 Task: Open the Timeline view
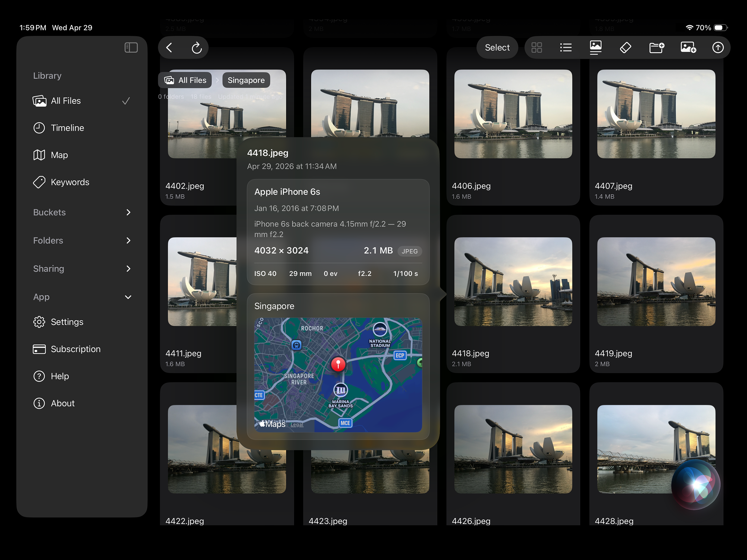tap(82, 128)
